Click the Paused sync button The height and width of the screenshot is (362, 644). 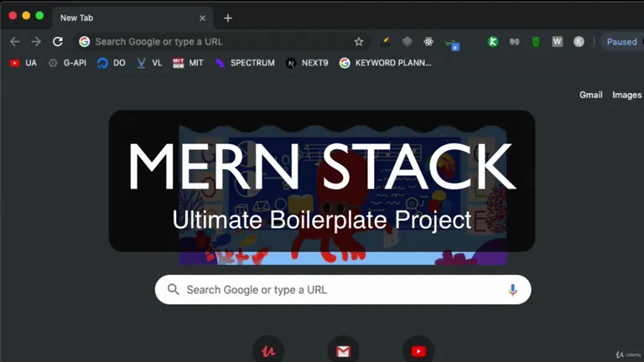tap(622, 42)
